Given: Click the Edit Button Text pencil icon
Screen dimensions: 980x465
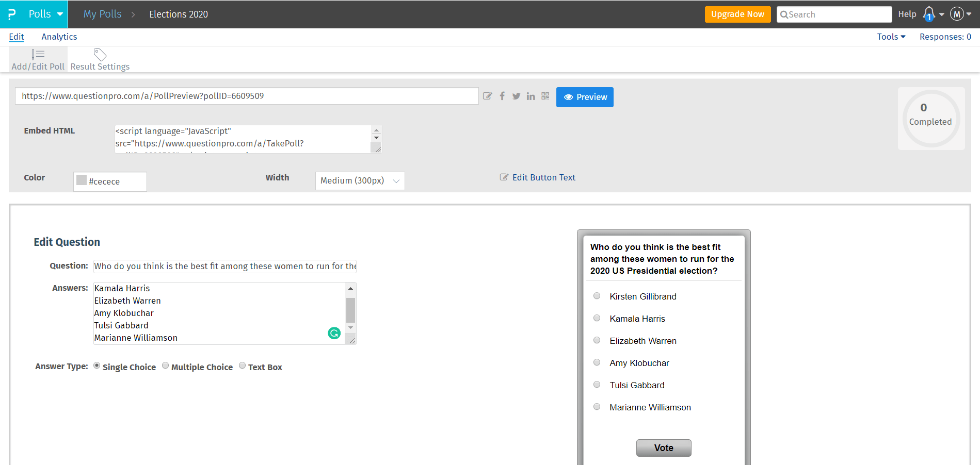Looking at the screenshot, I should pyautogui.click(x=504, y=177).
